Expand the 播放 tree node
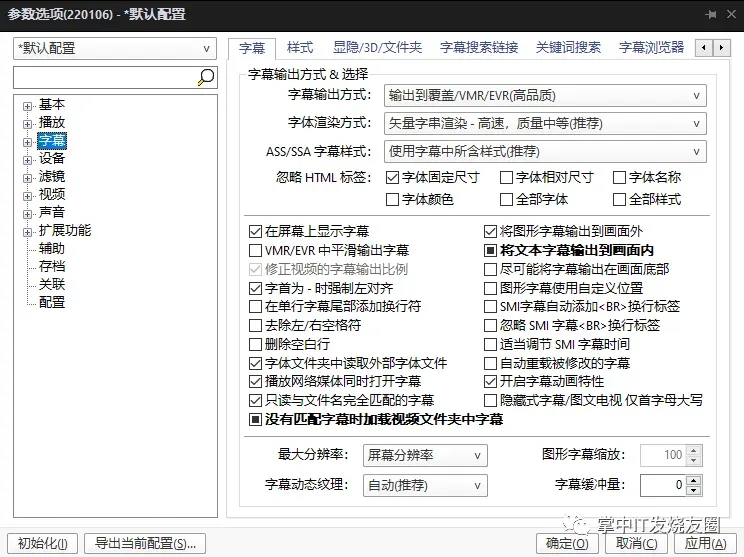The height and width of the screenshot is (557, 744). point(28,124)
